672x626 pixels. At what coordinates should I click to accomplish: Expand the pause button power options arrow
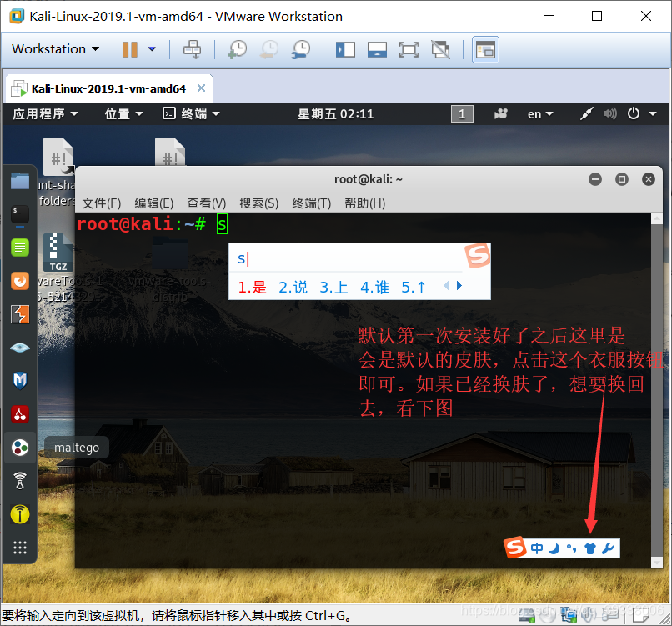tap(152, 49)
